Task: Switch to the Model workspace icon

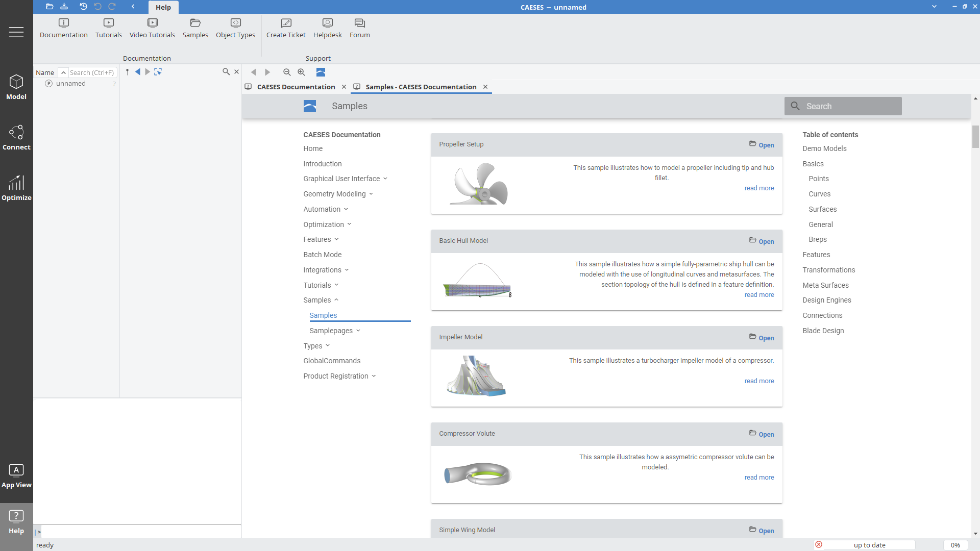Action: point(16,87)
